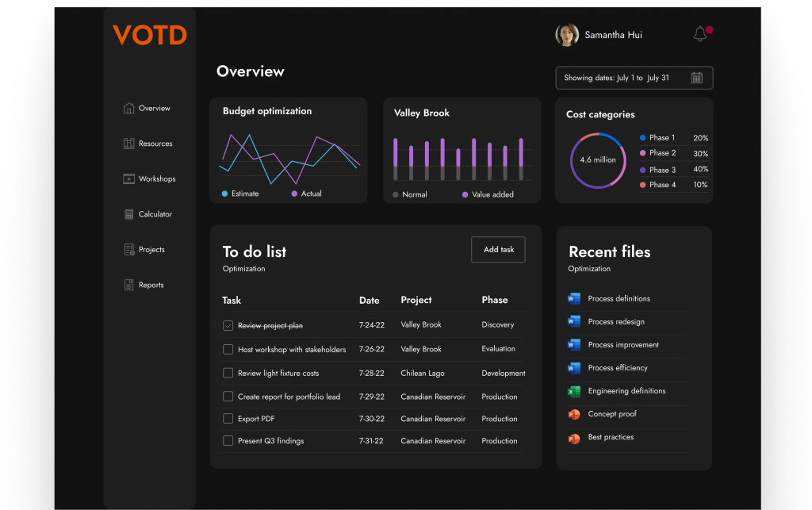Open the Concept proof file
Screen dimensions: 812x510
click(x=612, y=414)
